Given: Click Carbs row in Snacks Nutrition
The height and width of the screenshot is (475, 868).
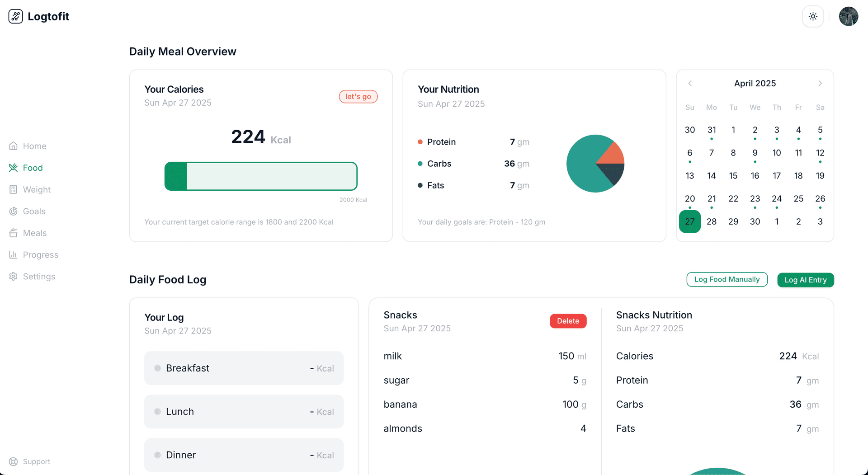Looking at the screenshot, I should (x=717, y=404).
